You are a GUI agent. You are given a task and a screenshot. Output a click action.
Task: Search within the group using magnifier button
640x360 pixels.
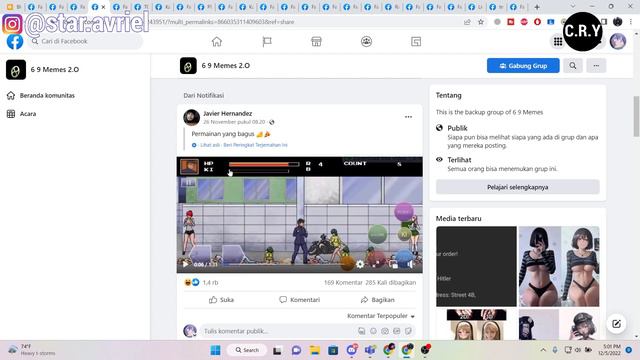573,66
